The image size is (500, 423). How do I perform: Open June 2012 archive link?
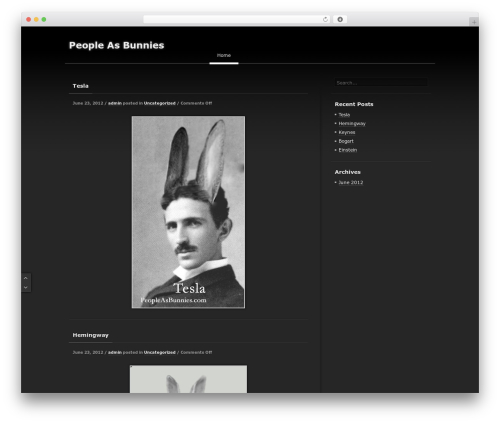(351, 182)
